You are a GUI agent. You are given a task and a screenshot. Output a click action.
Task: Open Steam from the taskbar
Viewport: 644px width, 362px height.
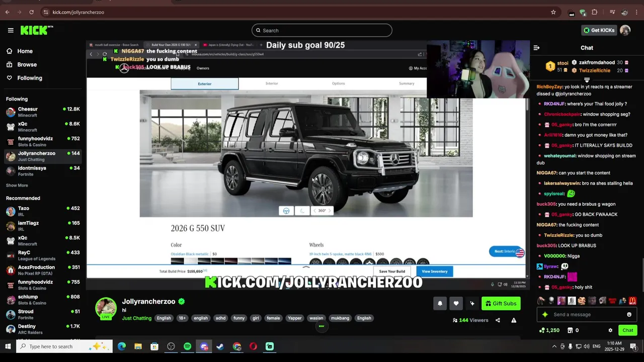pyautogui.click(x=220, y=346)
